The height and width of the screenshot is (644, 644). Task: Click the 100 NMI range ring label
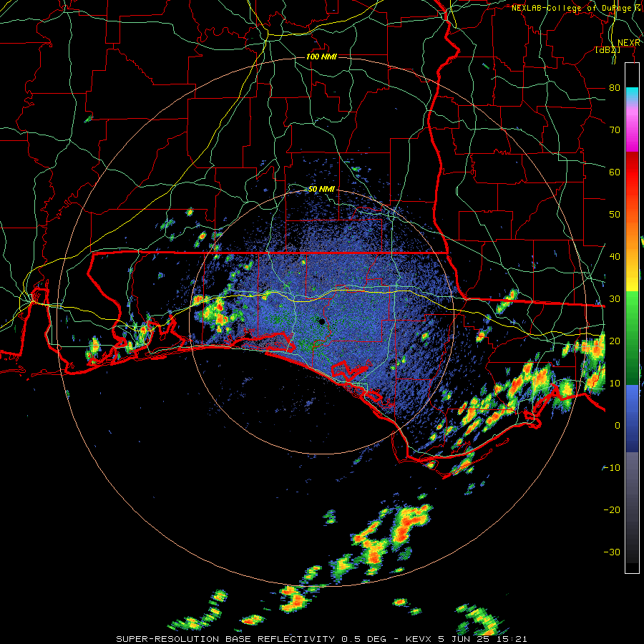tap(321, 57)
